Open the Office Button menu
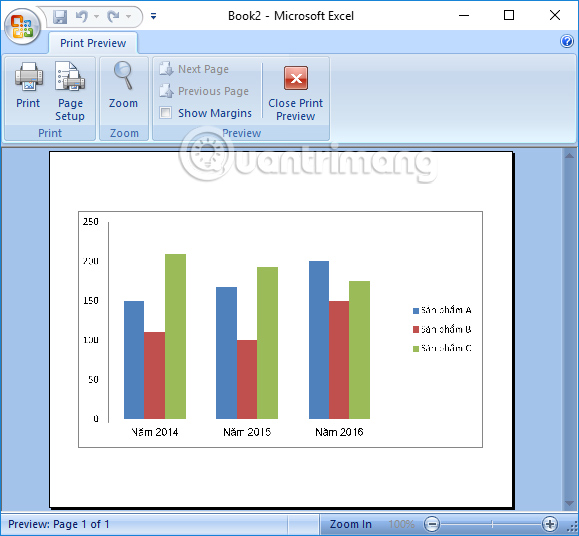This screenshot has height=536, width=579. pyautogui.click(x=22, y=26)
